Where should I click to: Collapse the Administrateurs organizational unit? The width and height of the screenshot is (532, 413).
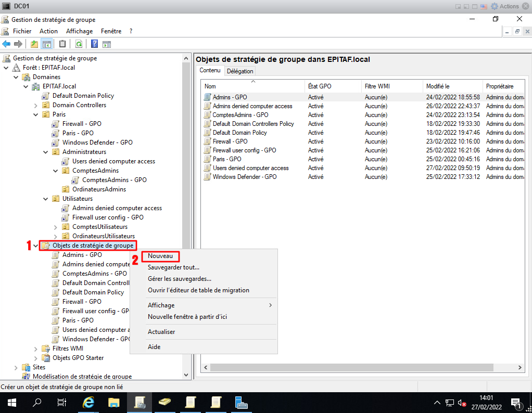pyautogui.click(x=45, y=152)
